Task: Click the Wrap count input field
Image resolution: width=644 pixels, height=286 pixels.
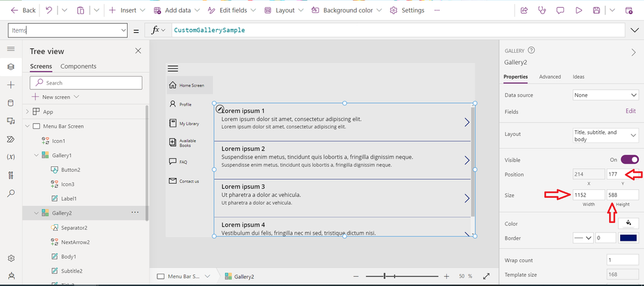Action: (623, 260)
